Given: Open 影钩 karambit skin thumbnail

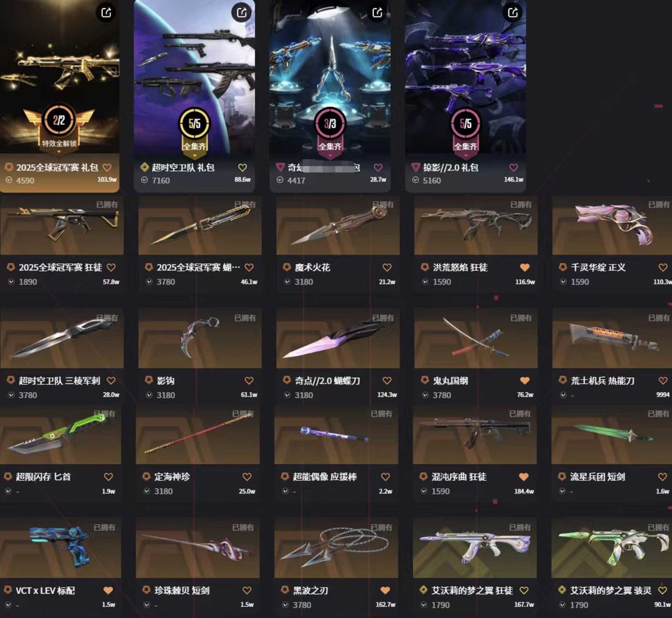Looking at the screenshot, I should [x=200, y=339].
